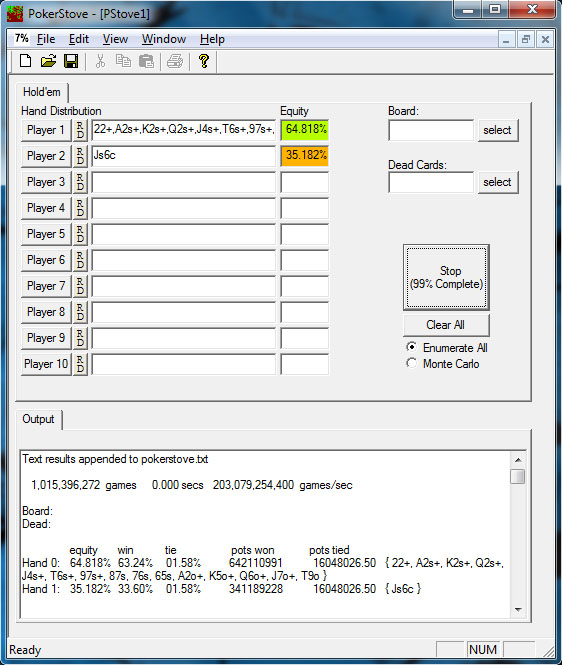
Task: Open the View menu
Action: point(115,39)
